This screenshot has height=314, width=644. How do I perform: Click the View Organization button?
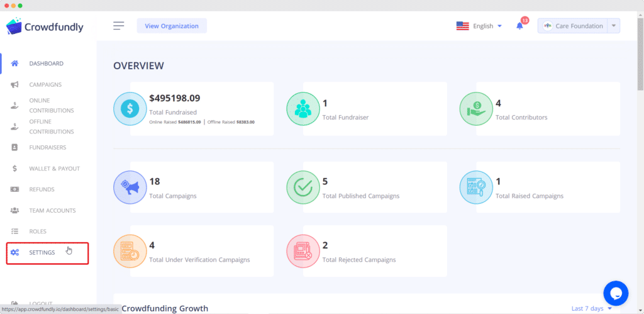172,26
